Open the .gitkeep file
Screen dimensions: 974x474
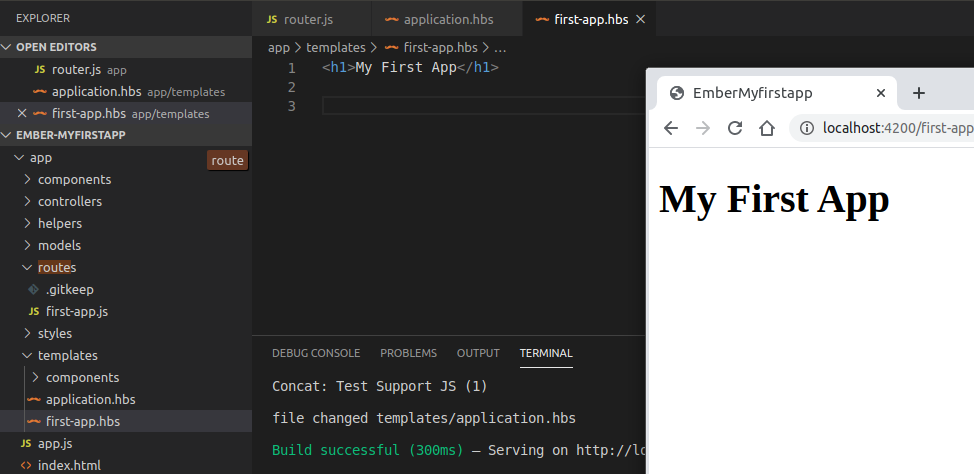point(125,289)
